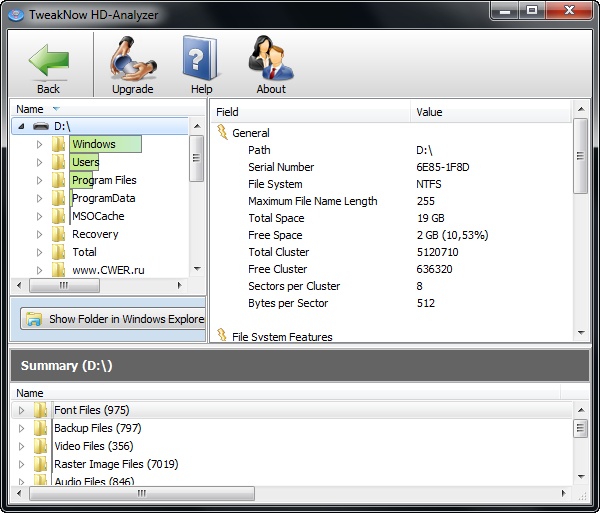The height and width of the screenshot is (513, 600).
Task: Click the Font Files folder icon
Action: pos(40,410)
